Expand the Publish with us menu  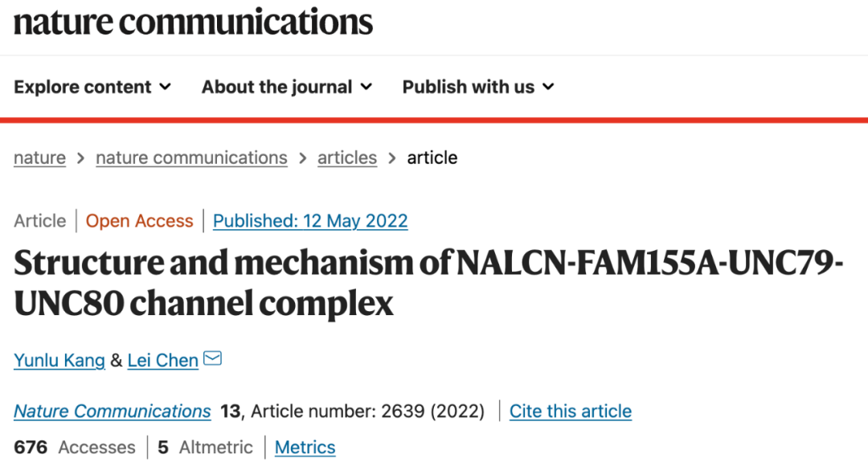pyautogui.click(x=478, y=87)
